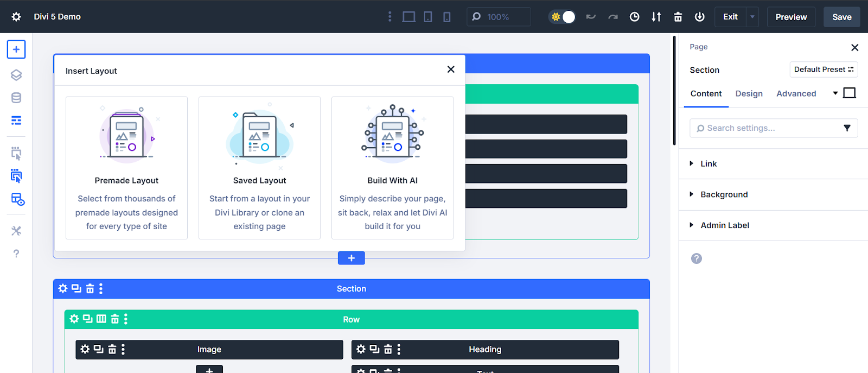Viewport: 868px width, 373px height.
Task: Select the grid mode icon in the left sidebar
Action: pos(17,199)
